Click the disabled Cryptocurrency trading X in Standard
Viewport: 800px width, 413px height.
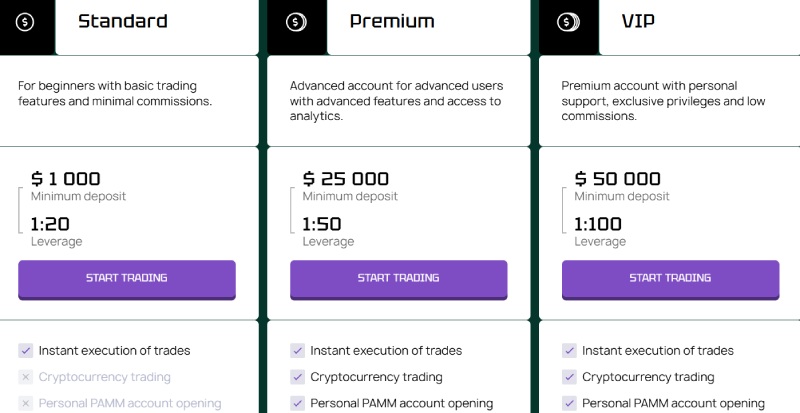pos(25,377)
